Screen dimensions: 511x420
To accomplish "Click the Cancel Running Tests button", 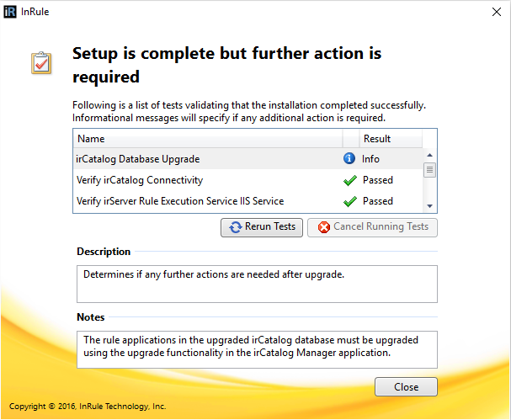I will tap(373, 227).
